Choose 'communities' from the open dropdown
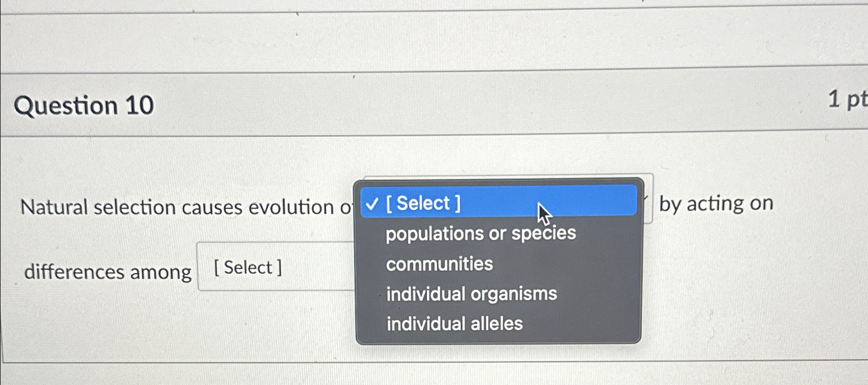The height and width of the screenshot is (385, 868). coord(439,264)
